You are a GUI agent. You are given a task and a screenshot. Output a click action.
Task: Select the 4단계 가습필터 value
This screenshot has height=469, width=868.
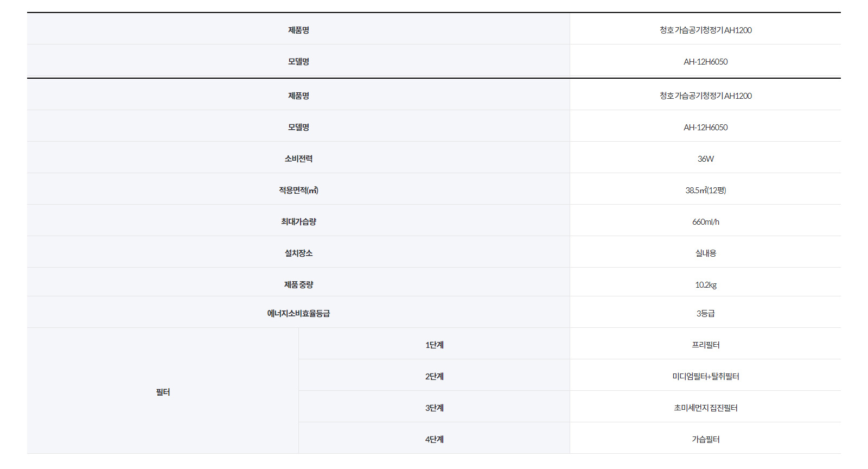705,439
